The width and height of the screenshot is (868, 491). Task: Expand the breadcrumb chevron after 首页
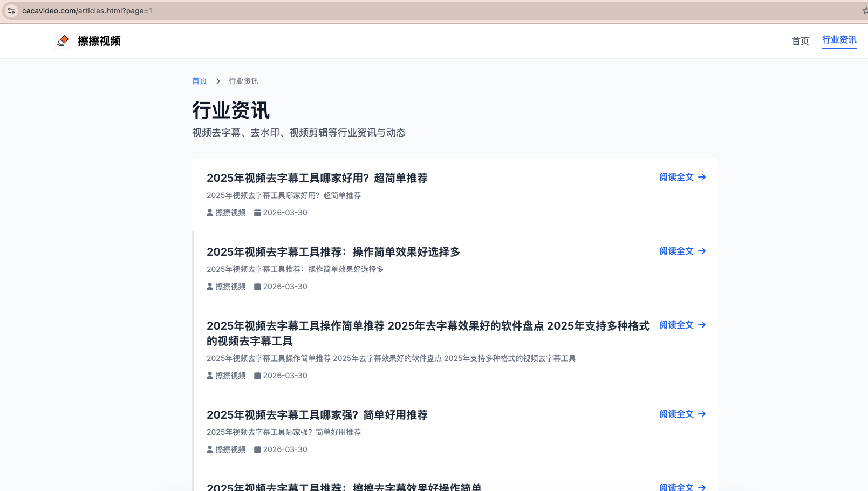(x=218, y=80)
